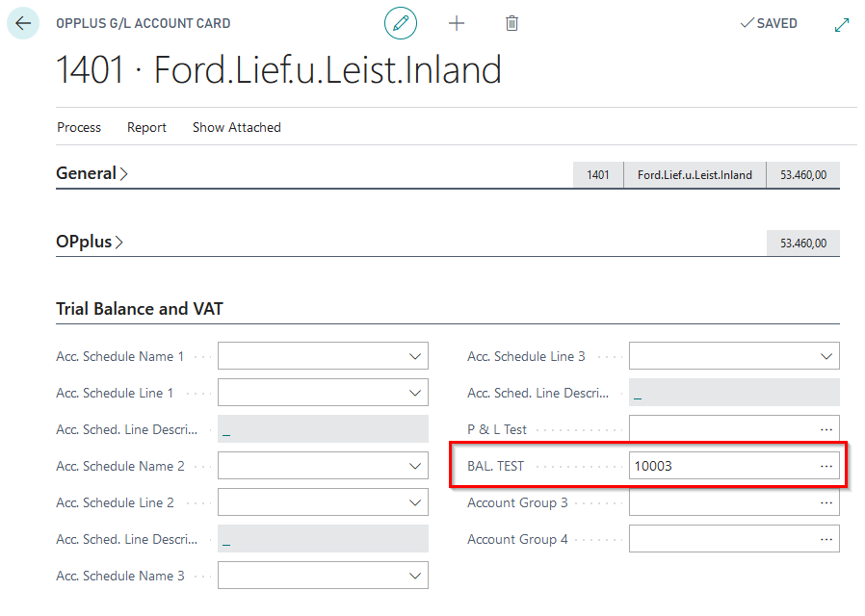The image size is (865, 616).
Task: Open Acc. Schedule Name 2 dropdown
Action: pyautogui.click(x=415, y=466)
